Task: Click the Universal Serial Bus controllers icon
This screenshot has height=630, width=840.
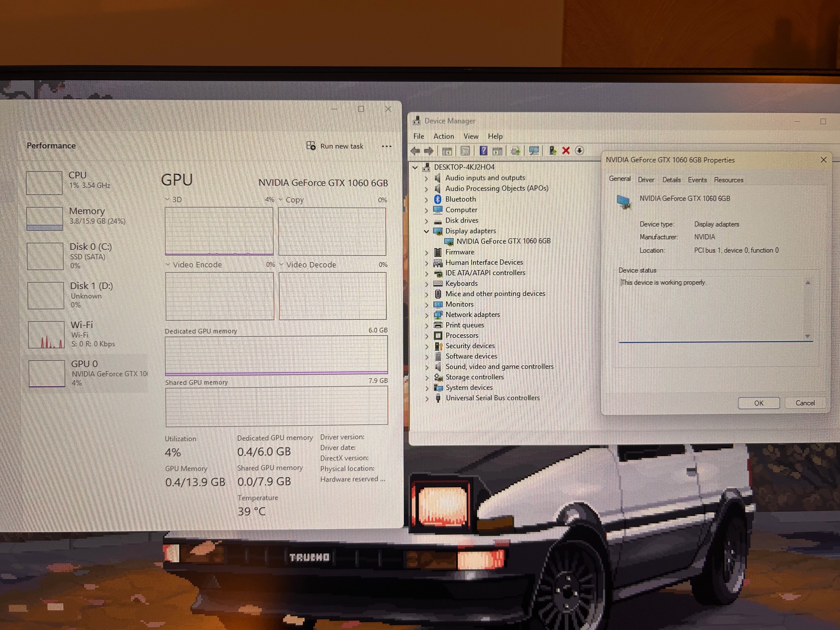Action: click(438, 398)
